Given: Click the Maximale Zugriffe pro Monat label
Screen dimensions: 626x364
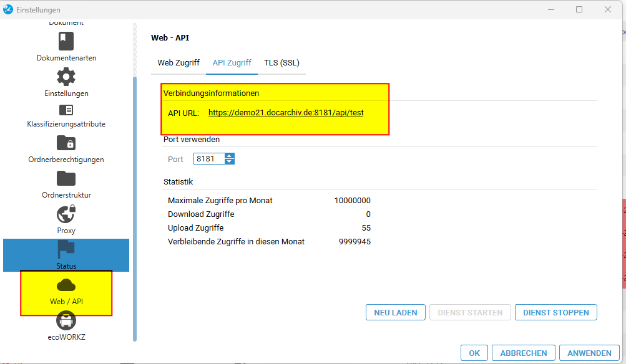Looking at the screenshot, I should [x=220, y=201].
